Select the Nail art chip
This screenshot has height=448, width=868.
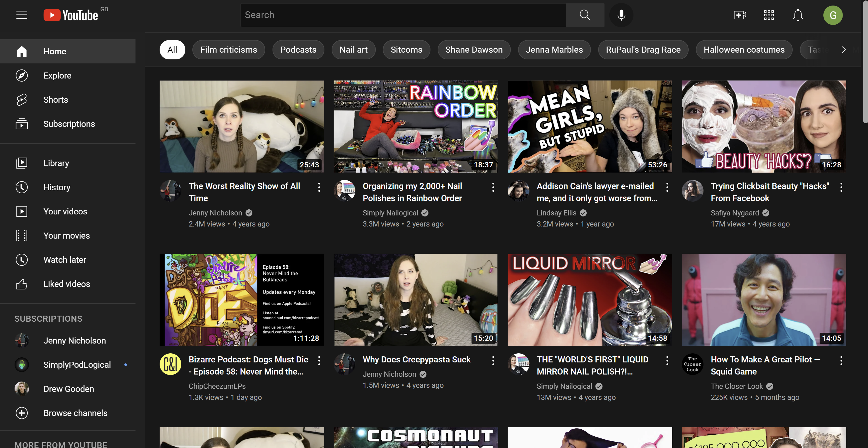pos(353,50)
